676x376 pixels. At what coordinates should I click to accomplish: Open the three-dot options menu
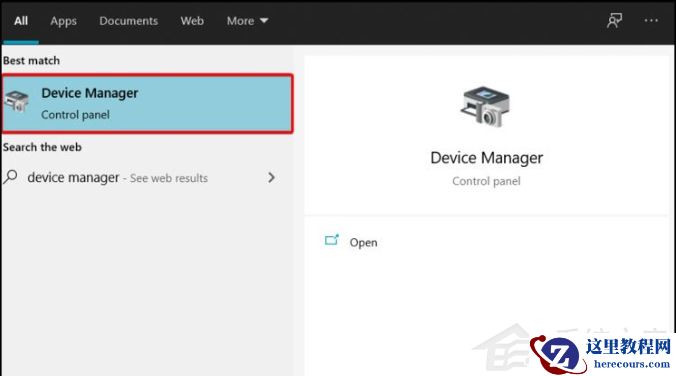[x=651, y=20]
